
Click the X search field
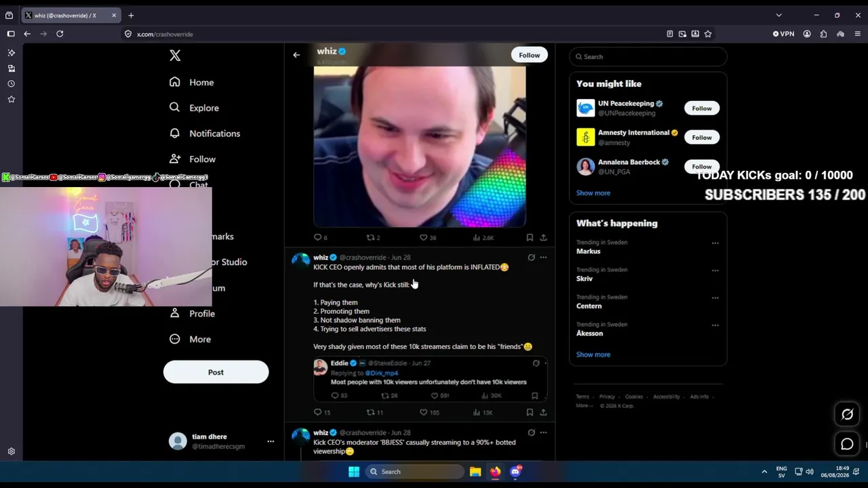coord(648,57)
